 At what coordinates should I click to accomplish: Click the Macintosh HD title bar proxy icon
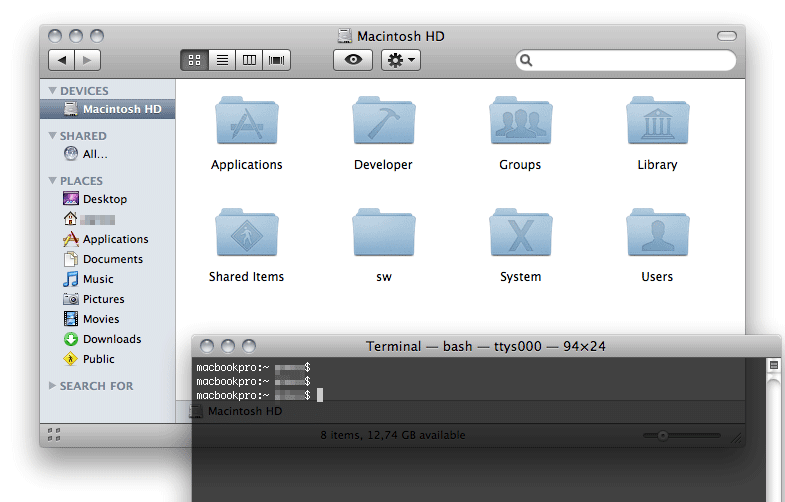[x=344, y=36]
